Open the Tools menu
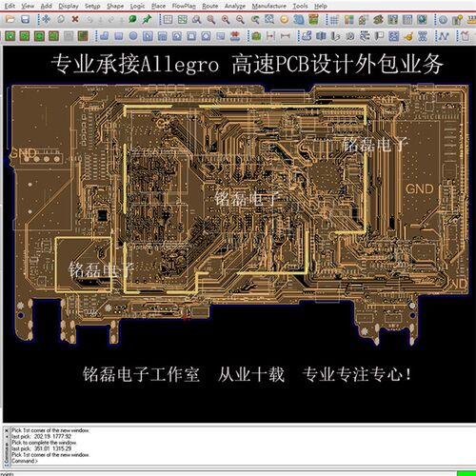 point(300,6)
